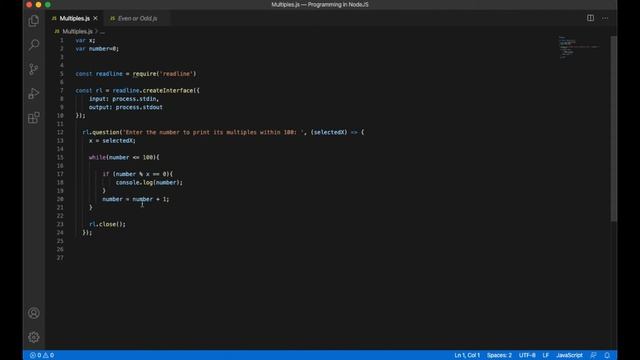Click on the while(number <= 100) statement
Image resolution: width=640 pixels, height=360 pixels.
click(x=124, y=157)
